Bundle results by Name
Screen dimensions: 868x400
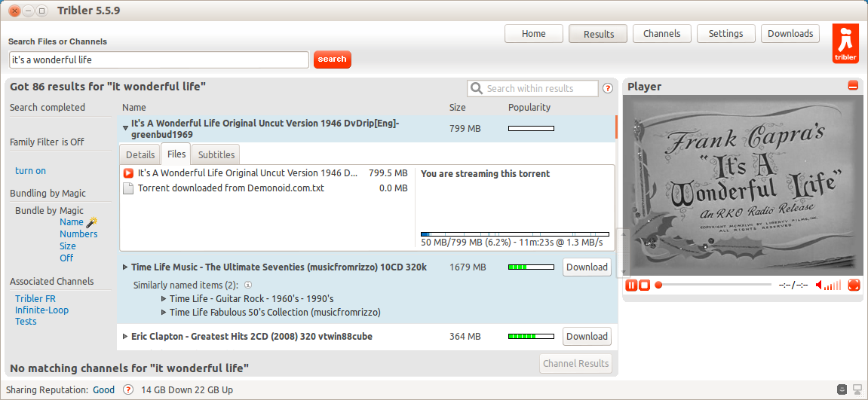(x=72, y=222)
